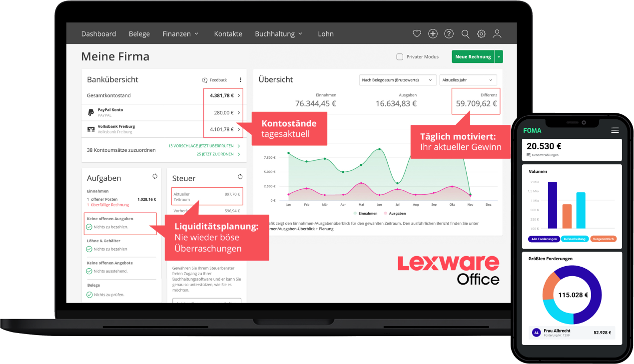This screenshot has height=364, width=634.
Task: Open the Nach Belegdatum (Bruttowerte) dropdown
Action: (398, 80)
